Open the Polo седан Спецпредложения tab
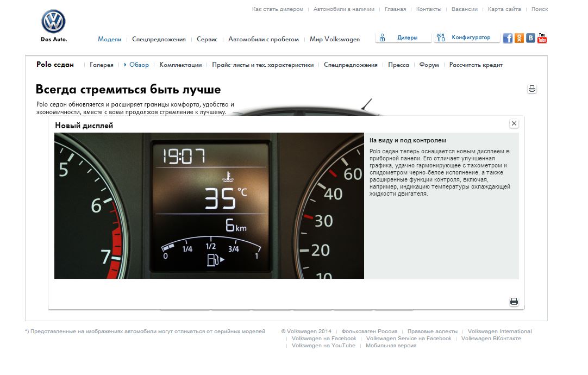Screen dimensions: 588x375 coord(351,65)
